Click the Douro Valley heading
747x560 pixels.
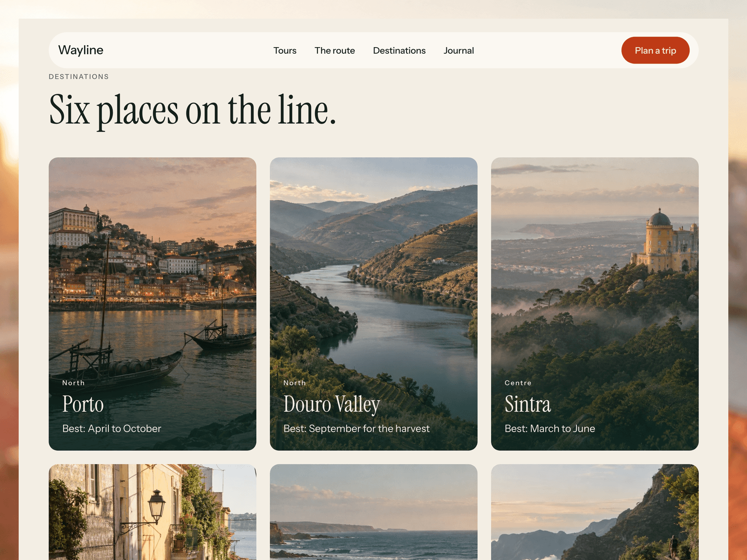(x=332, y=405)
